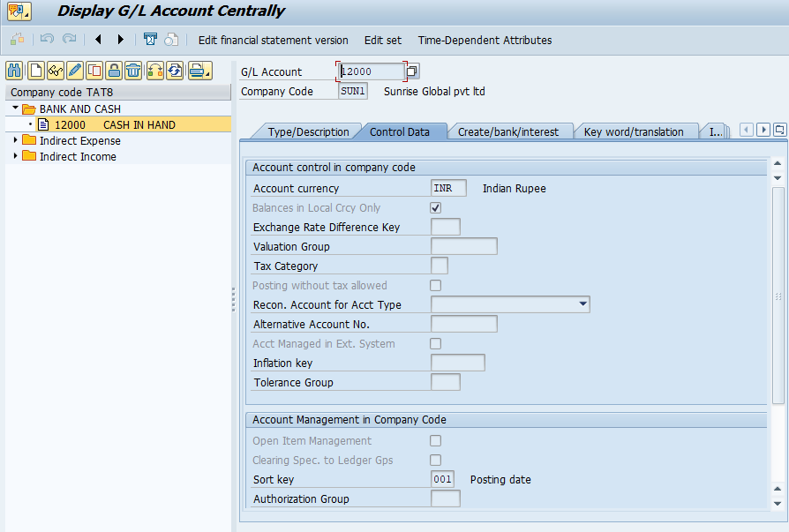
Task: Click the trash can delete icon
Action: (133, 71)
